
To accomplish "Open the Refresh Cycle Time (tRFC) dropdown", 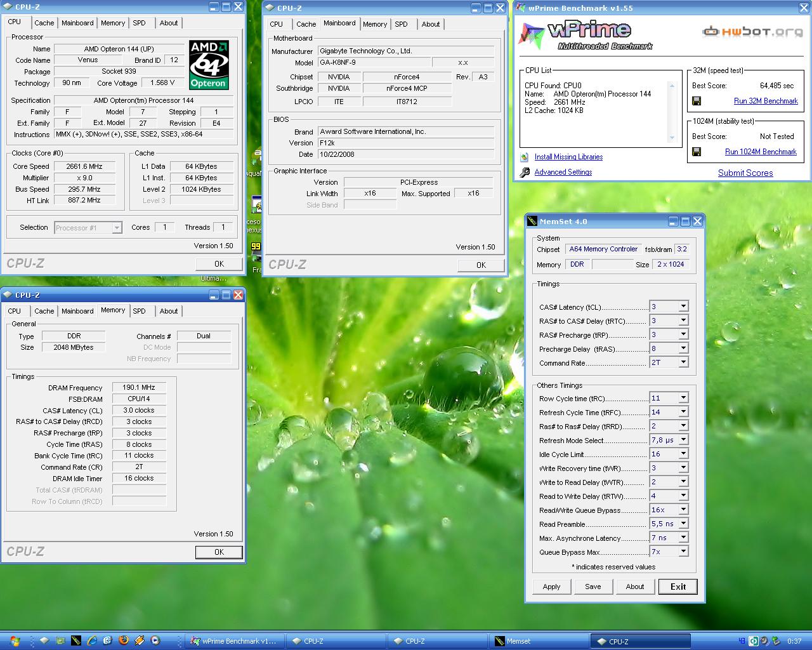I will pyautogui.click(x=683, y=412).
